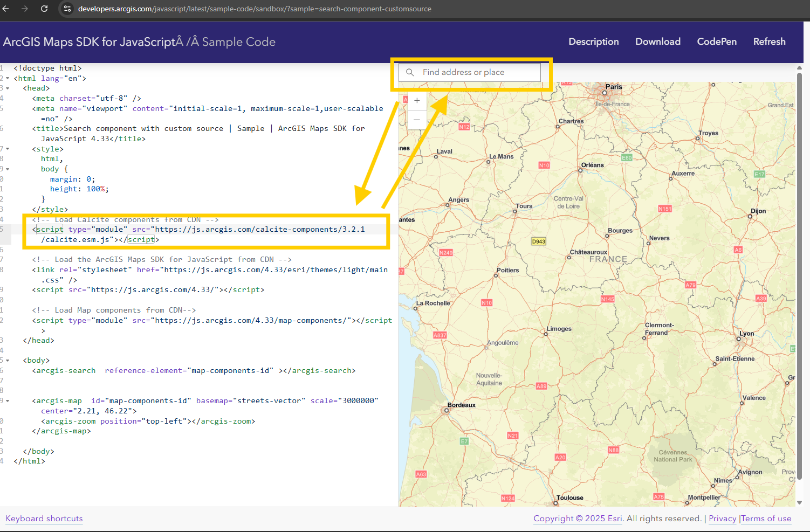Open site information icon in address bar
The width and height of the screenshot is (810, 532).
(67, 9)
